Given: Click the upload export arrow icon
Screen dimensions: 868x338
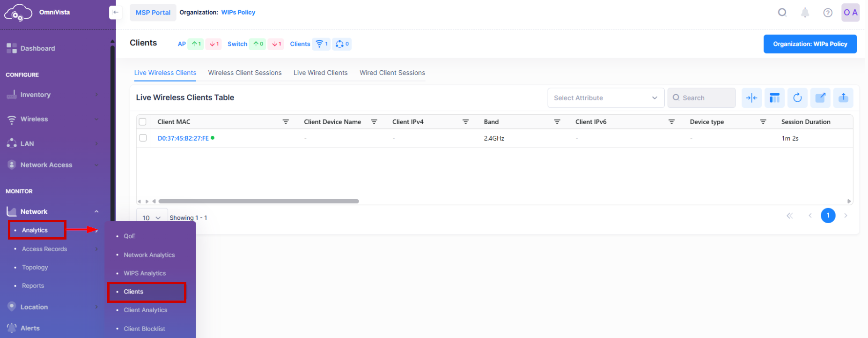Looking at the screenshot, I should [x=843, y=98].
